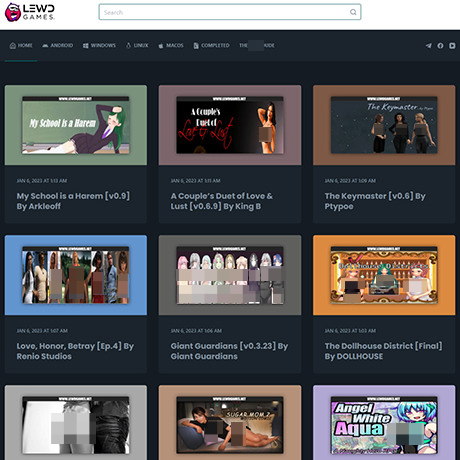Open The Dollhouse District [Final] link
This screenshot has height=460, width=460.
coord(383,351)
